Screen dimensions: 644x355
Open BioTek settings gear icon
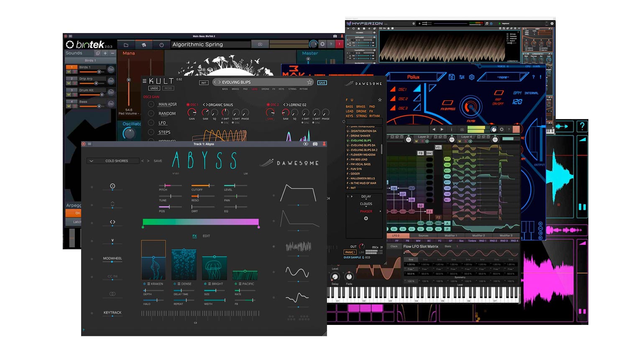(x=322, y=44)
